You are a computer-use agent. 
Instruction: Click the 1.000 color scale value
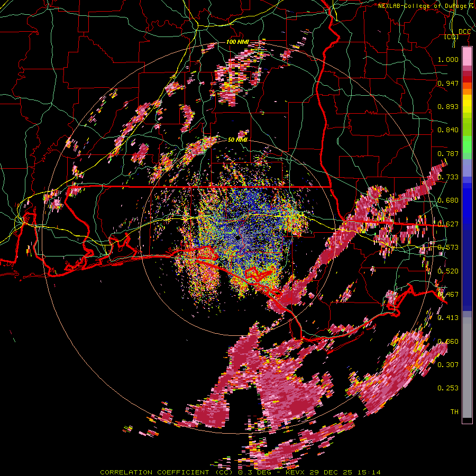click(x=448, y=59)
